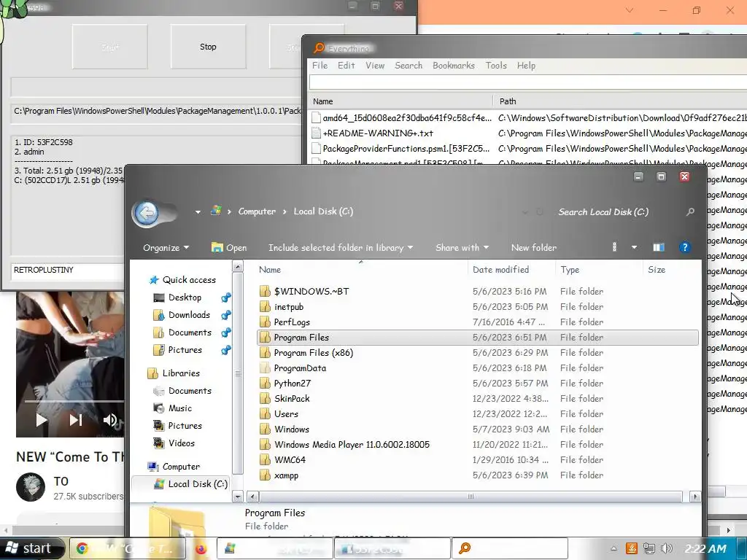Screen dimensions: 747x560
Task: Switch to Chrome in the taskbar
Action: coord(127,548)
